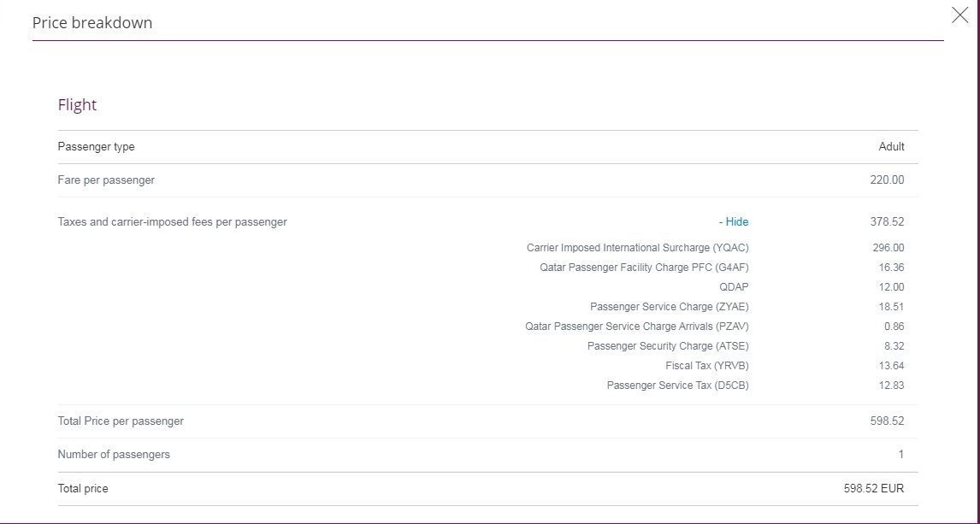980x524 pixels.
Task: Click the Adult passenger type column header
Action: pyautogui.click(x=891, y=147)
